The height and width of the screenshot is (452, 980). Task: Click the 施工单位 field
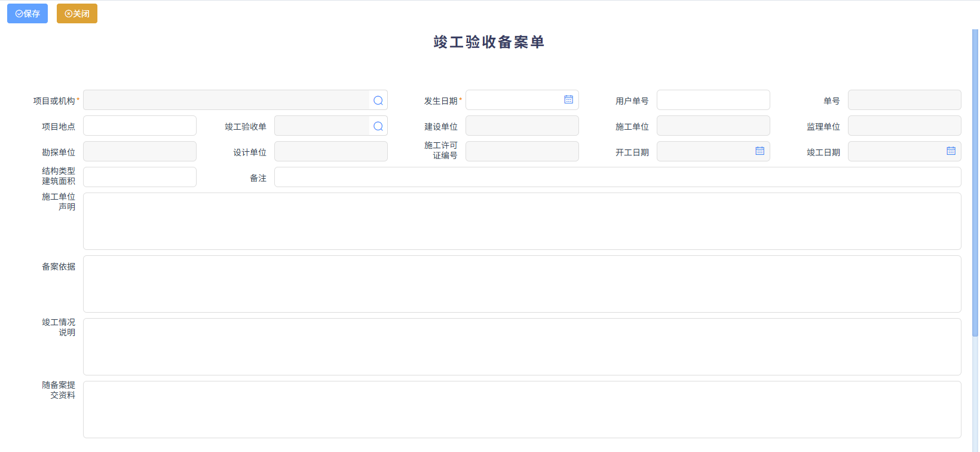coord(713,126)
